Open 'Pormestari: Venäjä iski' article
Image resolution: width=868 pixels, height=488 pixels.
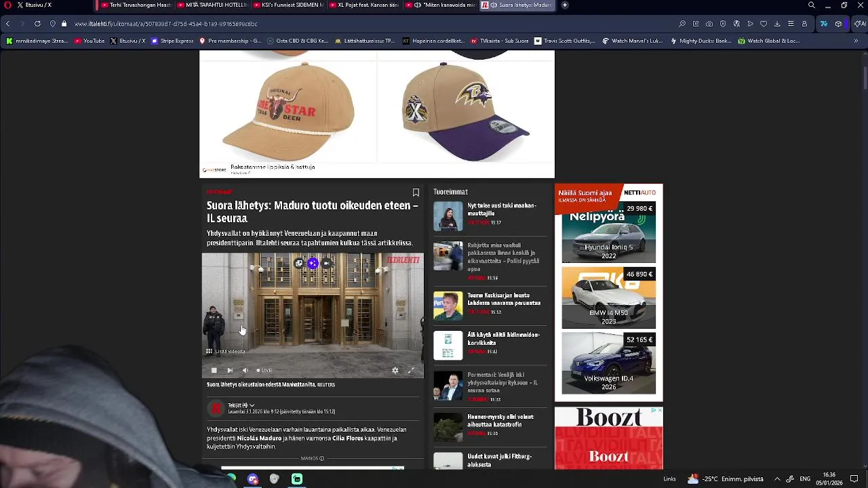point(489,386)
